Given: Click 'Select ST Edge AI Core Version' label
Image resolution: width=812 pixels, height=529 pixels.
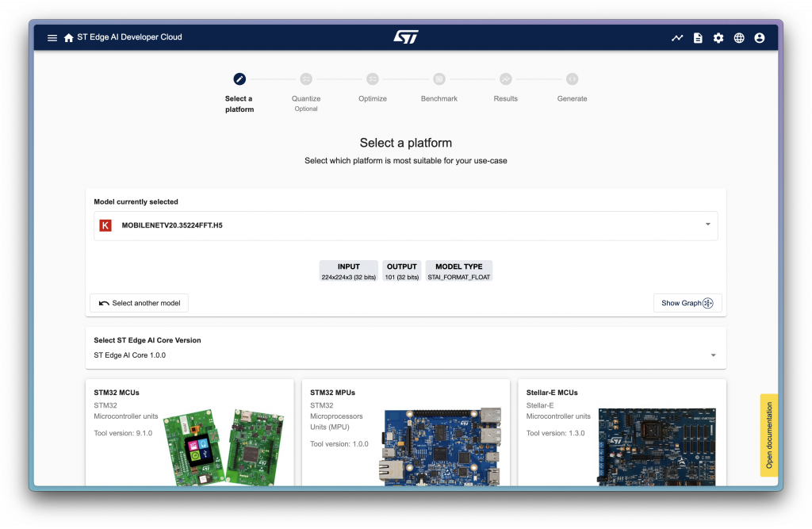Looking at the screenshot, I should [147, 340].
